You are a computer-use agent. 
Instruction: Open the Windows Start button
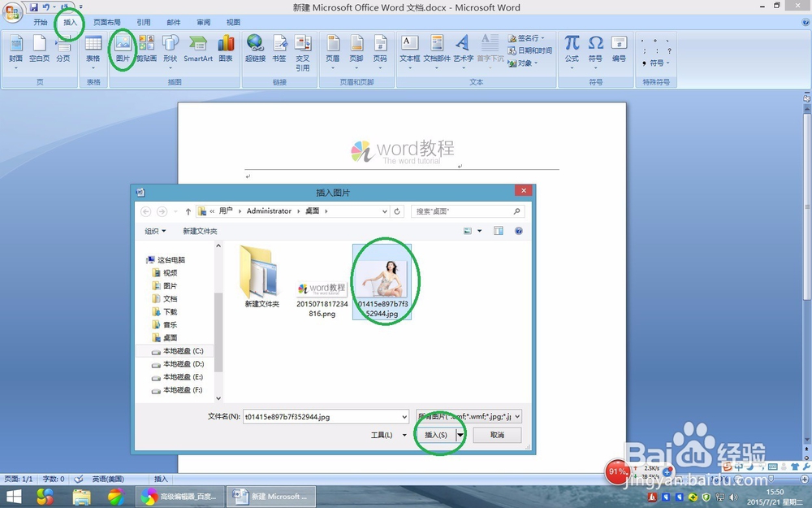14,497
